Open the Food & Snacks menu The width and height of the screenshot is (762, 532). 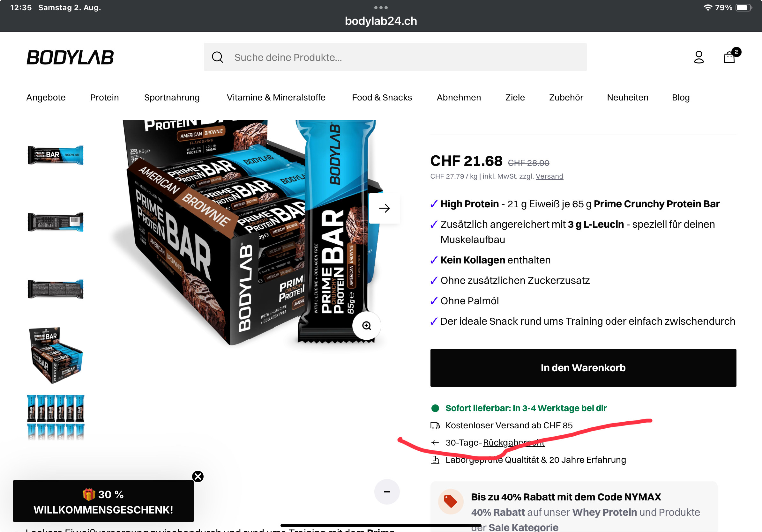tap(382, 98)
